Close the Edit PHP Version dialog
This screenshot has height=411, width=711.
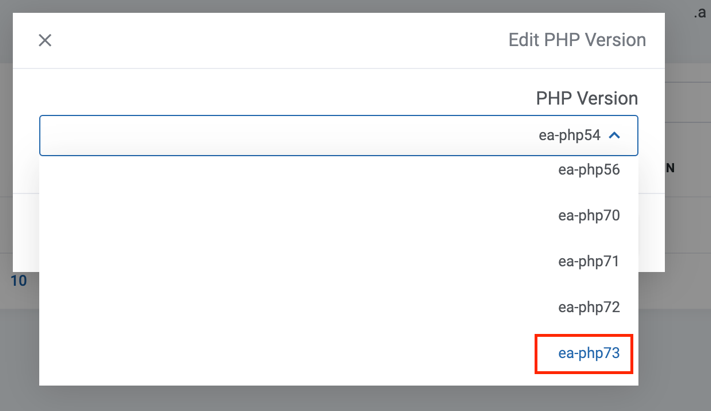coord(45,40)
